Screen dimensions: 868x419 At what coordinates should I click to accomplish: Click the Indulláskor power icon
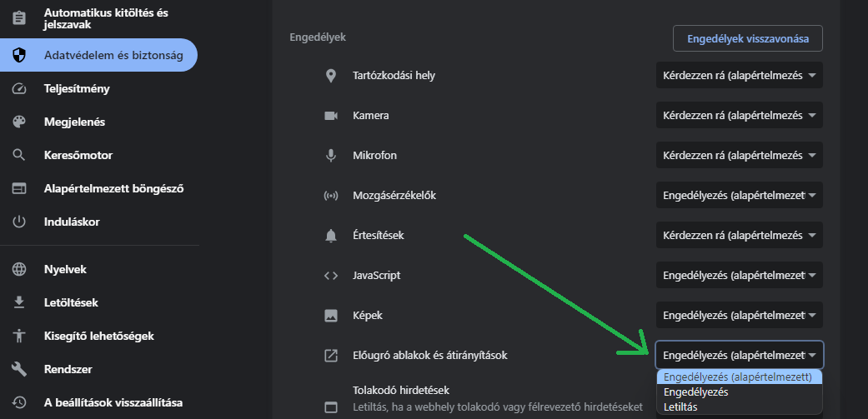point(19,222)
